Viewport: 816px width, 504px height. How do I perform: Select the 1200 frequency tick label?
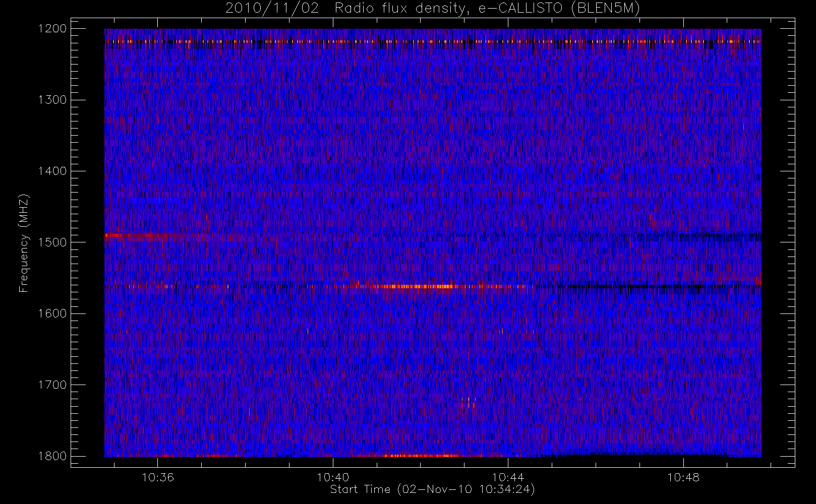point(52,29)
